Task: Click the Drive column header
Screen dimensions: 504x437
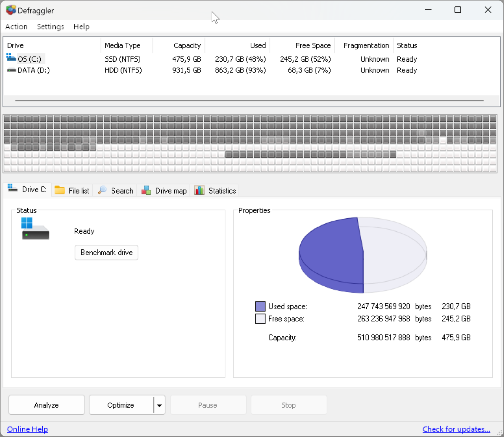Action: click(52, 45)
